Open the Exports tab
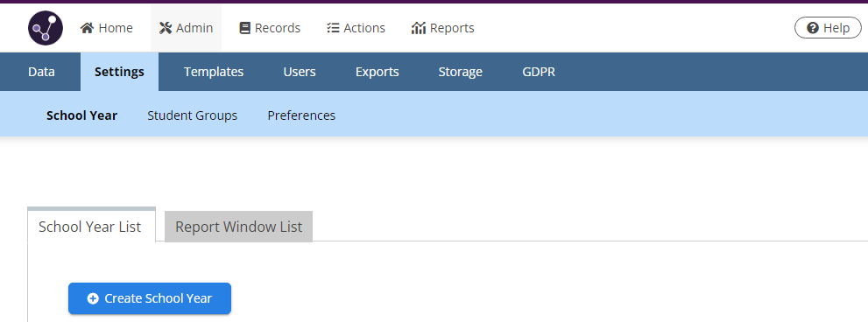 [x=377, y=72]
